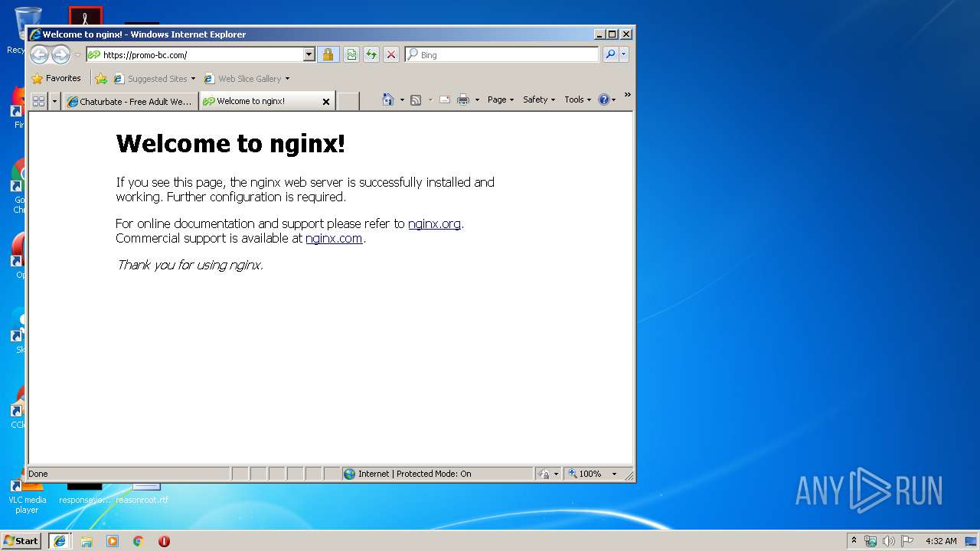980x551 pixels.
Task: Click the Show desktop button
Action: (x=972, y=541)
